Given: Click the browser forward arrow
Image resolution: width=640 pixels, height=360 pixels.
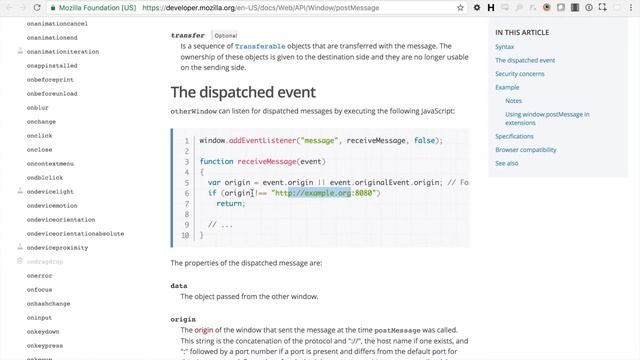Looking at the screenshot, I should [22, 7].
